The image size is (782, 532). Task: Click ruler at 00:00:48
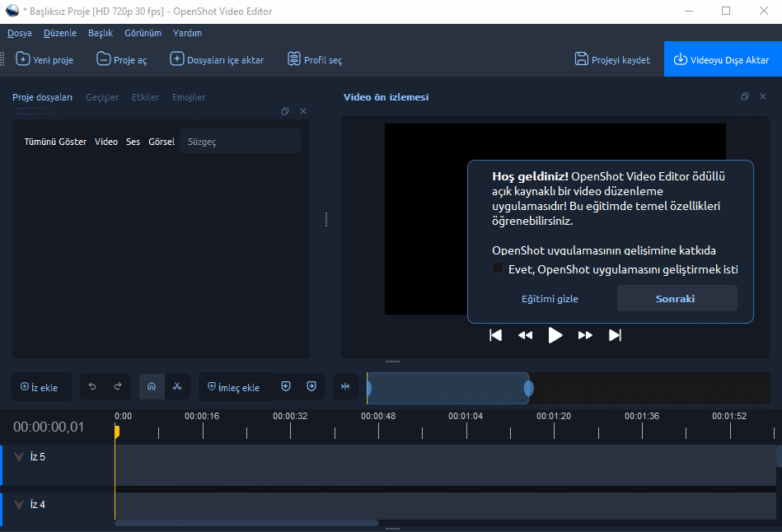(378, 416)
